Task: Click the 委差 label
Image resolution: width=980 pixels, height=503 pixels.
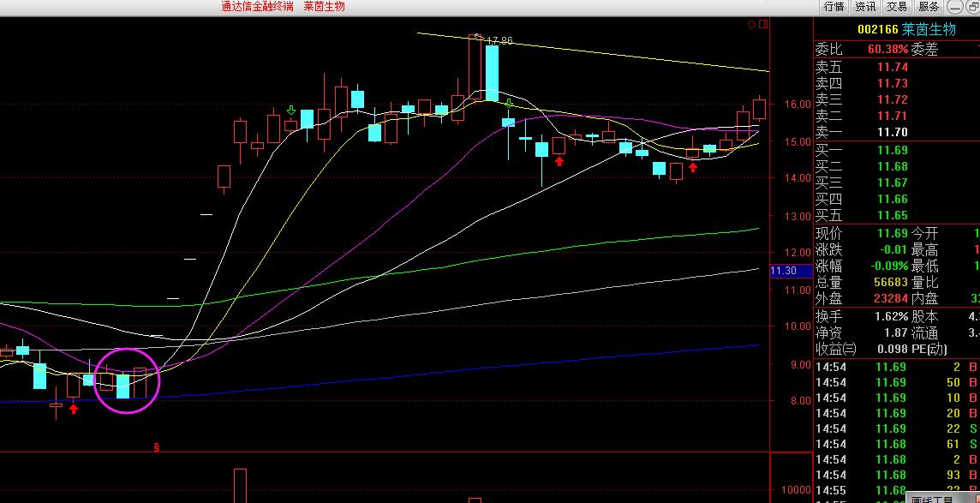Action: 924,50
